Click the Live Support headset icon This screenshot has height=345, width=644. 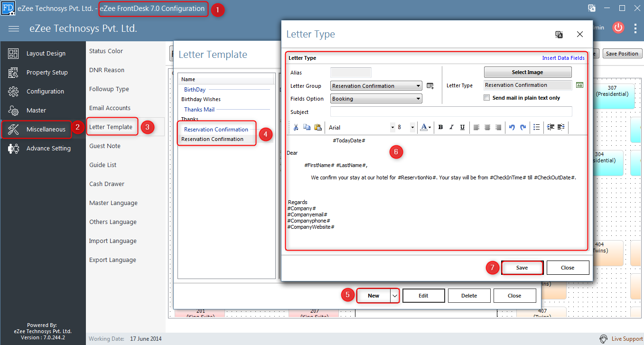click(x=603, y=339)
